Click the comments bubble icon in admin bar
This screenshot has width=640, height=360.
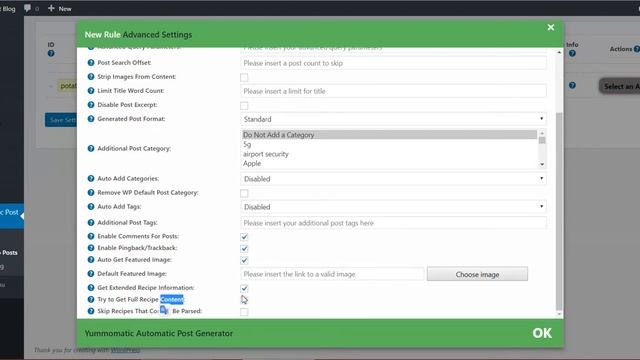click(27, 8)
